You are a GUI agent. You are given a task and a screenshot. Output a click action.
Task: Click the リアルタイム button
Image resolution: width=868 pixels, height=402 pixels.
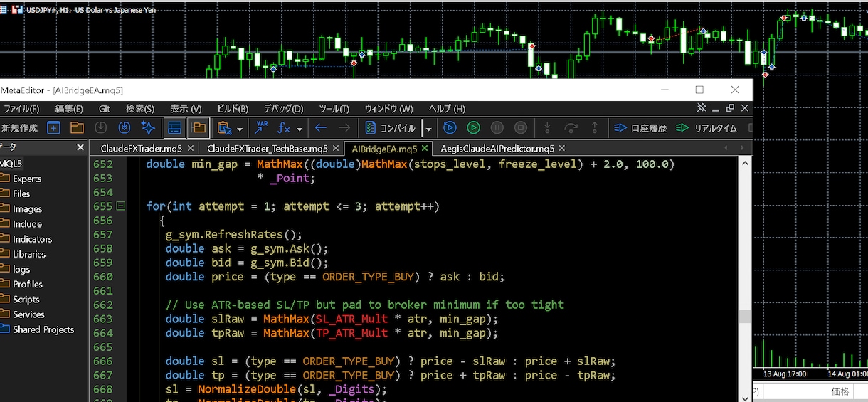point(706,128)
